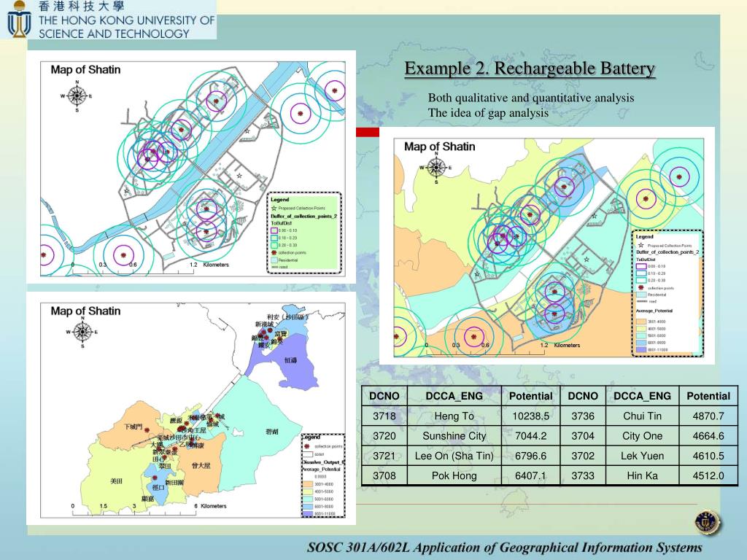The height and width of the screenshot is (560, 747).
Task: Click the red collection point symbol in the district map legend
Action: click(307, 446)
